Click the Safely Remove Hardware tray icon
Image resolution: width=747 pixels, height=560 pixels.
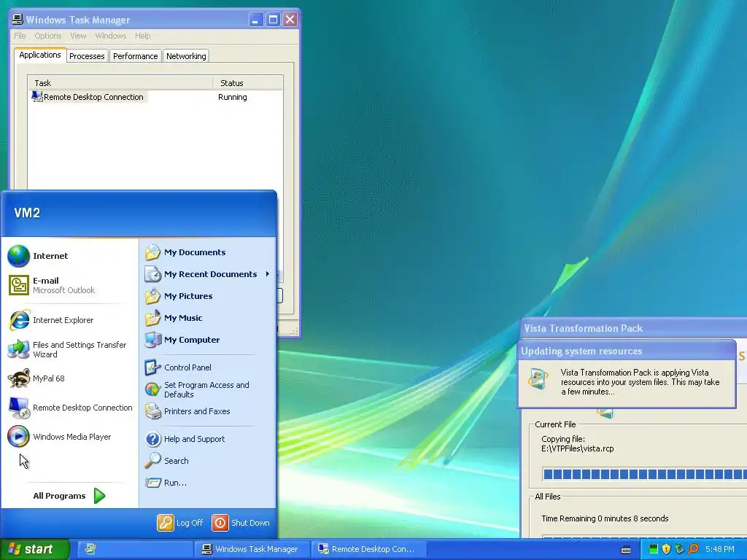click(x=679, y=549)
